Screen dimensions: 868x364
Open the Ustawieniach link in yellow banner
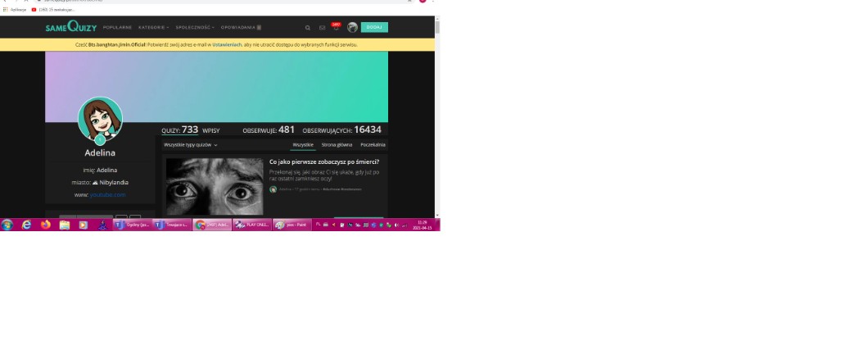click(227, 45)
